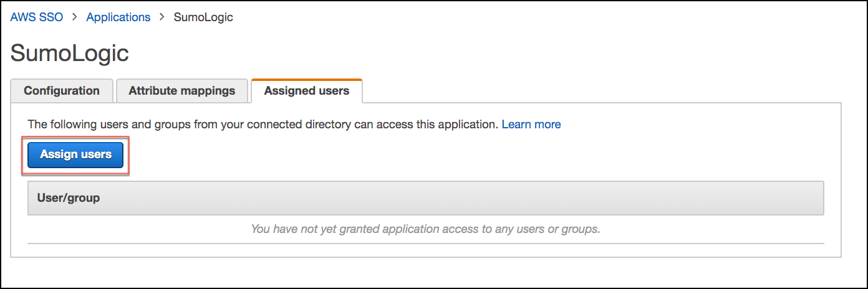Click the word "Assign" on the blue button
868x289 pixels.
tap(59, 154)
